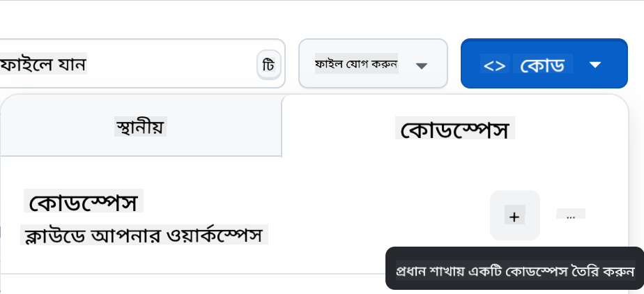Toggle the white caret on Code button

coord(595,64)
